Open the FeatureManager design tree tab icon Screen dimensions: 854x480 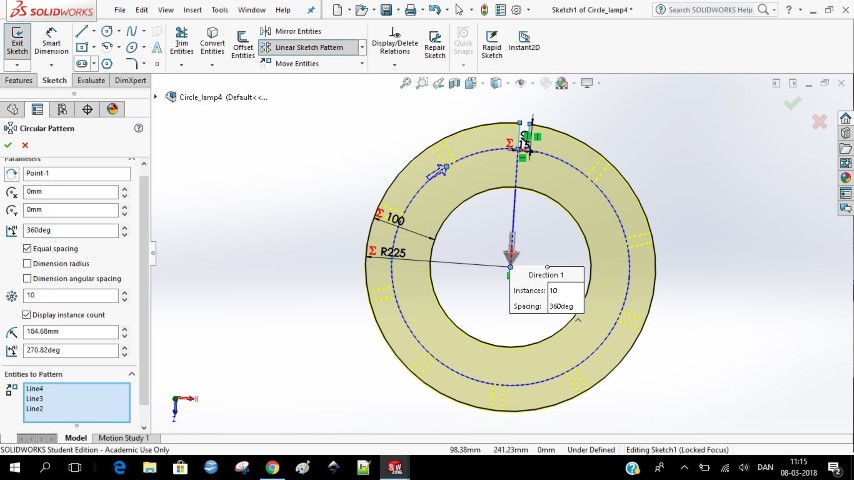[x=12, y=110]
